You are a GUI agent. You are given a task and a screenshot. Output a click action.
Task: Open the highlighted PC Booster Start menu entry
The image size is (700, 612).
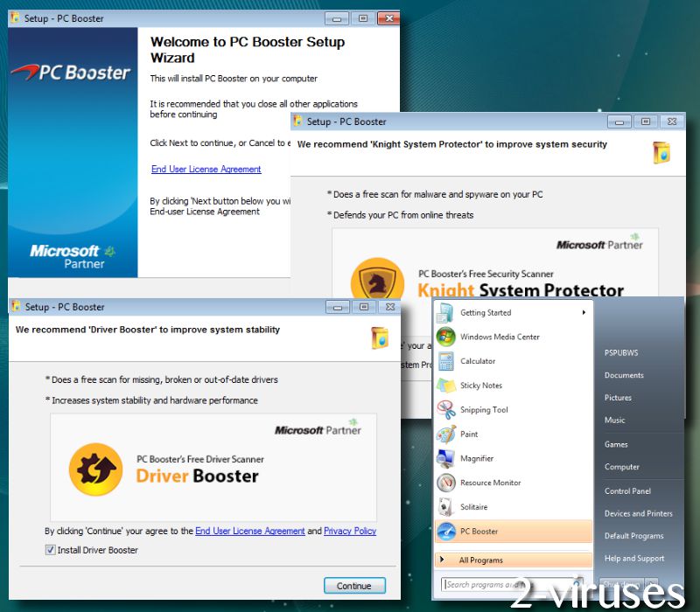coord(513,532)
